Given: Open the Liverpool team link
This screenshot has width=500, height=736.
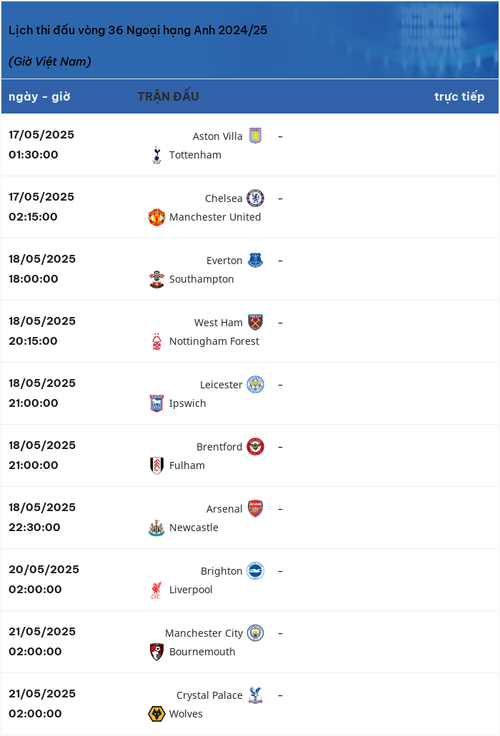Looking at the screenshot, I should [x=191, y=590].
